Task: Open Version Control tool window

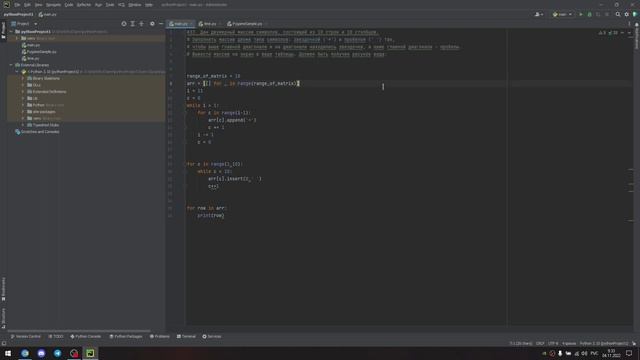Action: pyautogui.click(x=26, y=336)
